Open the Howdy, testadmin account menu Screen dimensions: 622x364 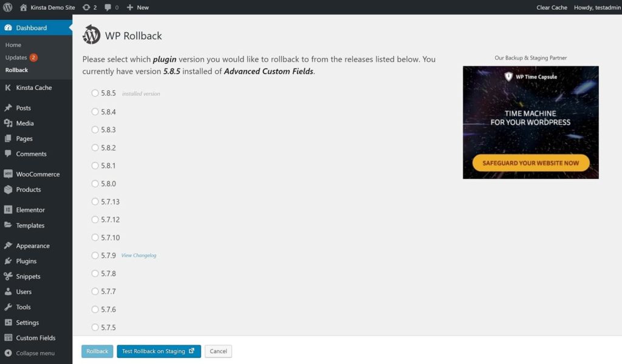(x=597, y=7)
